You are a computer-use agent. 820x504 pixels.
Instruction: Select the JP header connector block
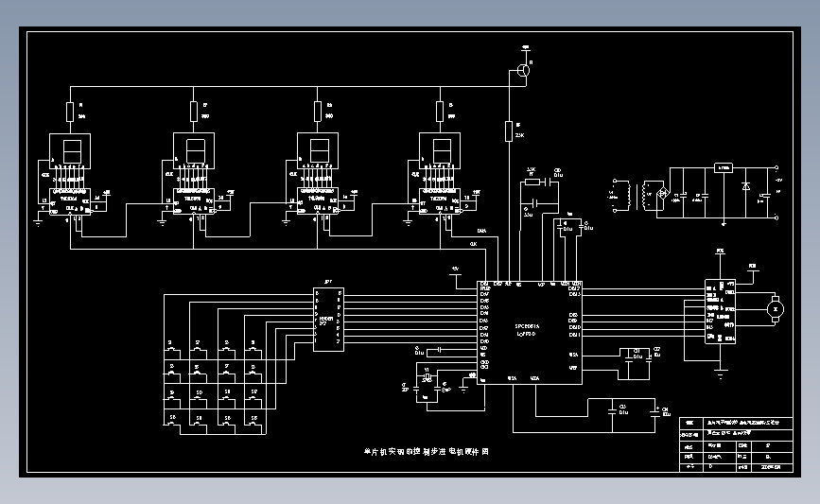328,319
